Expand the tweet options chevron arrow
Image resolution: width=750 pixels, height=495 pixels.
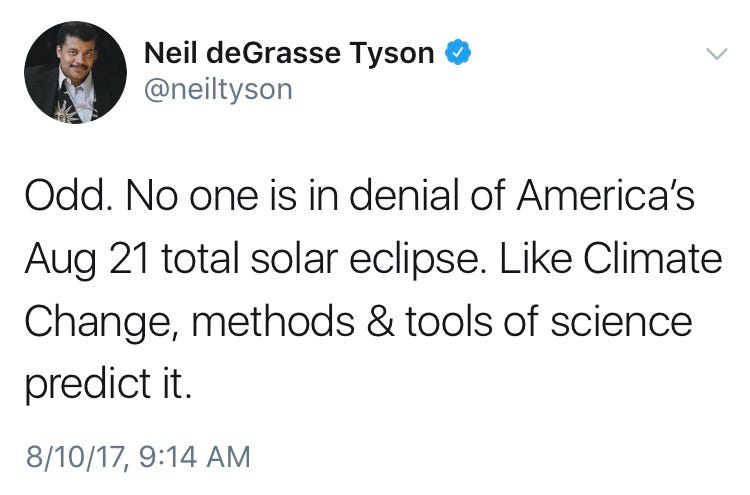[x=717, y=54]
